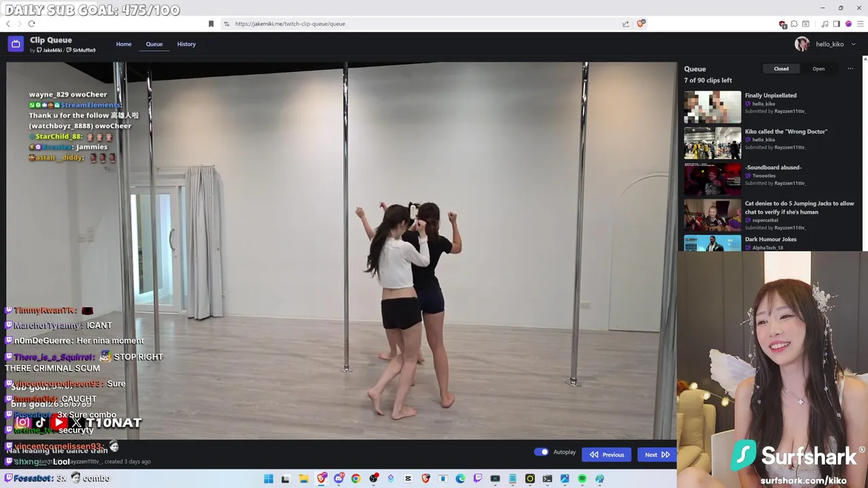The image size is (868, 488).
Task: Click the tab search icon in the toolbar
Action: (806, 24)
